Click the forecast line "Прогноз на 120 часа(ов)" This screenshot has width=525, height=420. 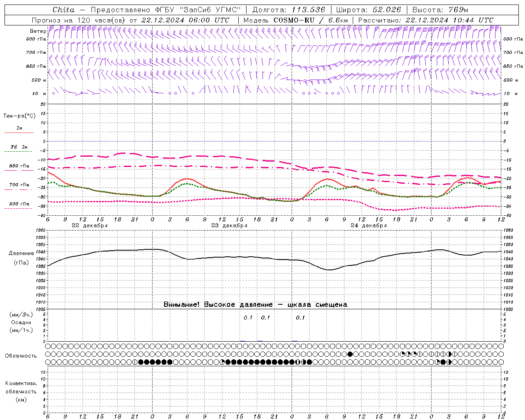79,20
